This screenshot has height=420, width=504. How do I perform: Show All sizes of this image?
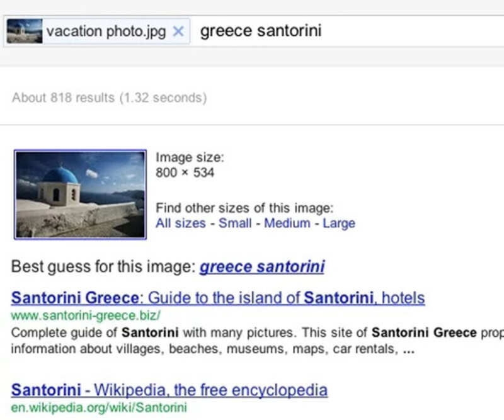181,223
